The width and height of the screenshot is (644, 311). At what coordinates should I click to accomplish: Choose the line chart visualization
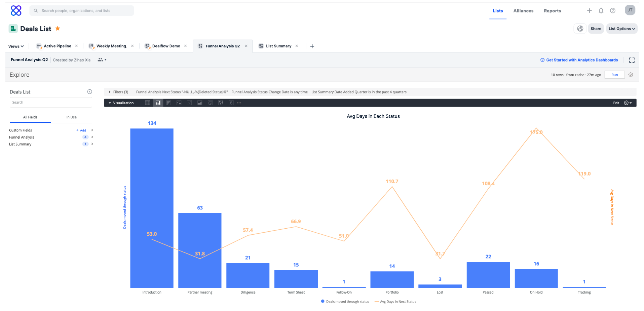click(x=189, y=103)
